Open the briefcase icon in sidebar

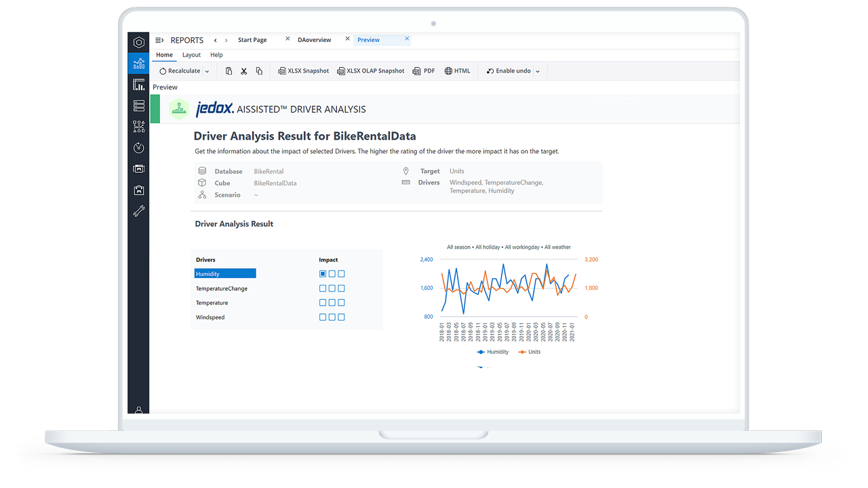[139, 190]
